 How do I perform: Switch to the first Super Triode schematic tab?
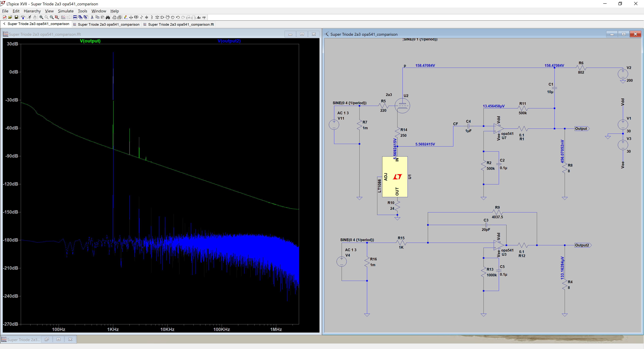coord(36,24)
